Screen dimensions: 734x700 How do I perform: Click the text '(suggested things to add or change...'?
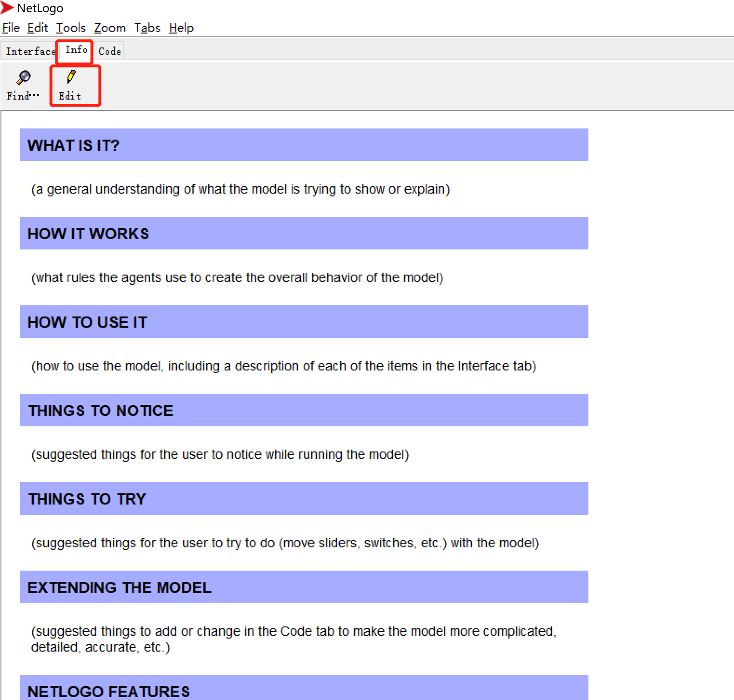294,639
